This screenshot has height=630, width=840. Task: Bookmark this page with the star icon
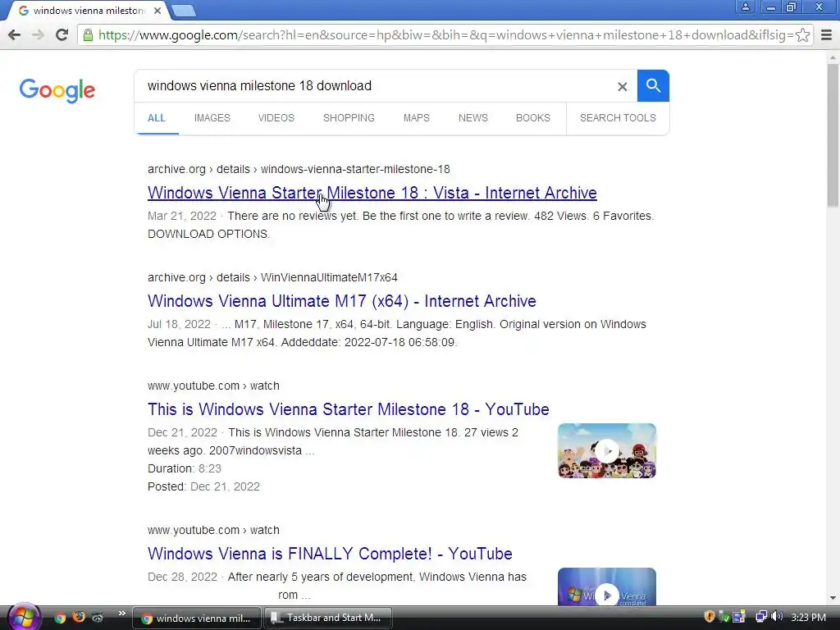pyautogui.click(x=802, y=34)
